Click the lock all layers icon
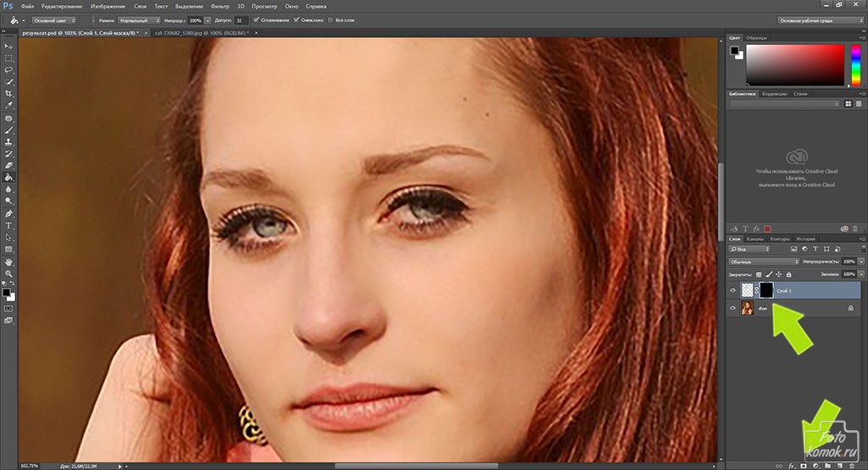The width and height of the screenshot is (868, 470). tap(792, 274)
